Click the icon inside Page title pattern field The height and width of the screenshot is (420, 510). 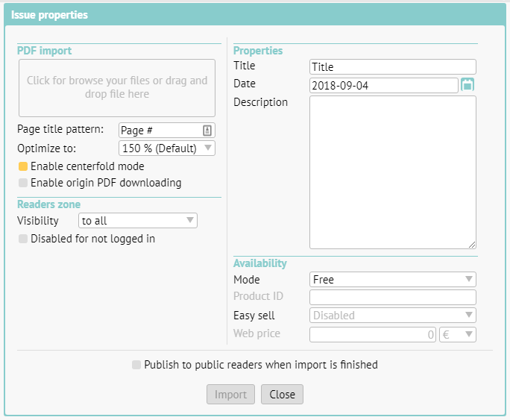(207, 131)
